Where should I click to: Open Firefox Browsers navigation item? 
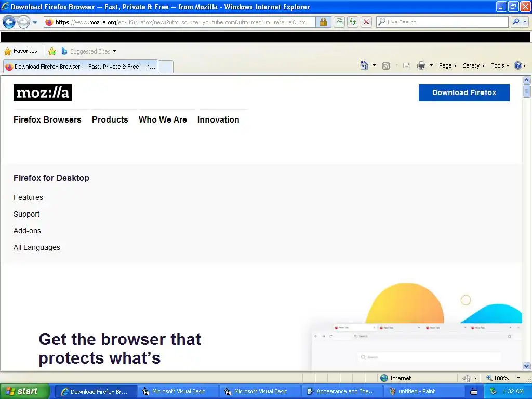[47, 120]
